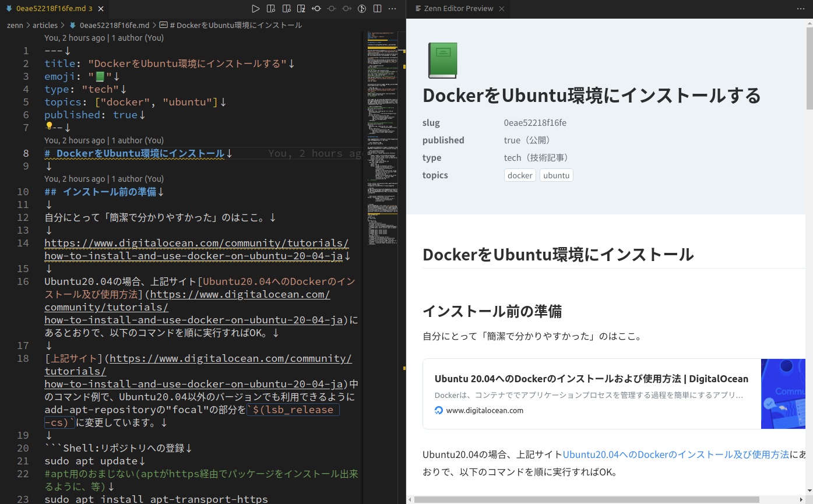
Task: Click the first CodeLens 'You, 2 hours ago' above line 1
Action: click(x=104, y=38)
